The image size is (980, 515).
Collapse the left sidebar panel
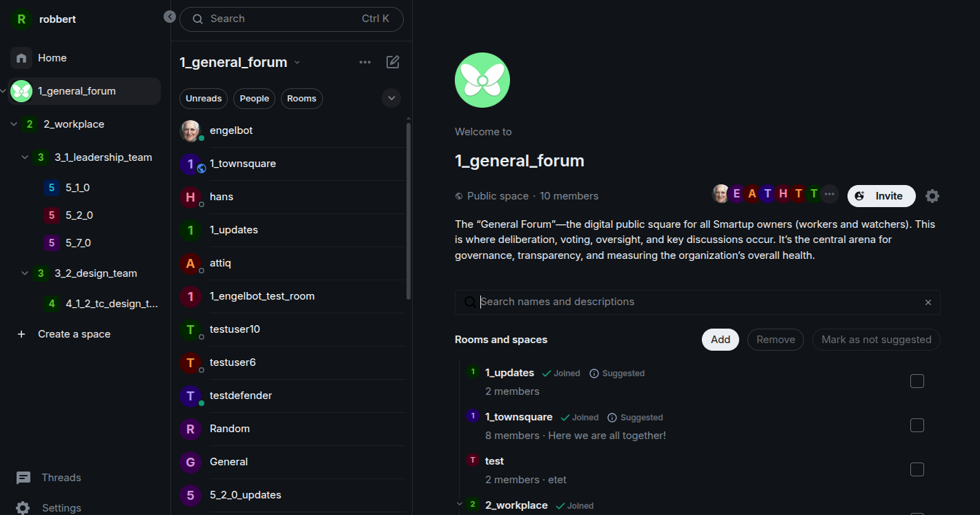pyautogui.click(x=170, y=17)
